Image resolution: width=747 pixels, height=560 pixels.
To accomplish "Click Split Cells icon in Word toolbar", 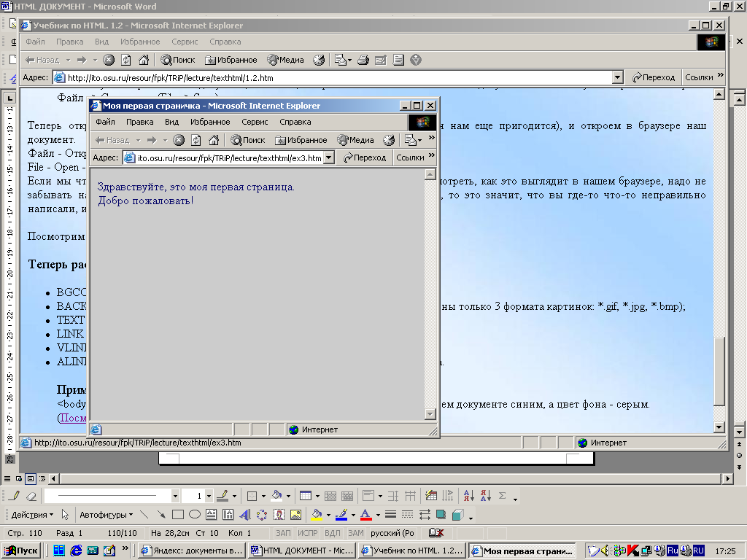I will coord(347,496).
